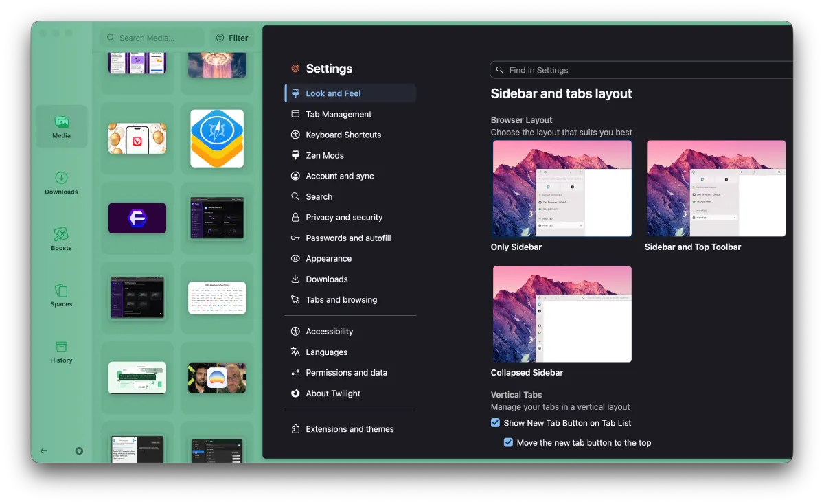Click the sliders icon beside Permissions and data
This screenshot has width=824, height=504.
(x=295, y=372)
